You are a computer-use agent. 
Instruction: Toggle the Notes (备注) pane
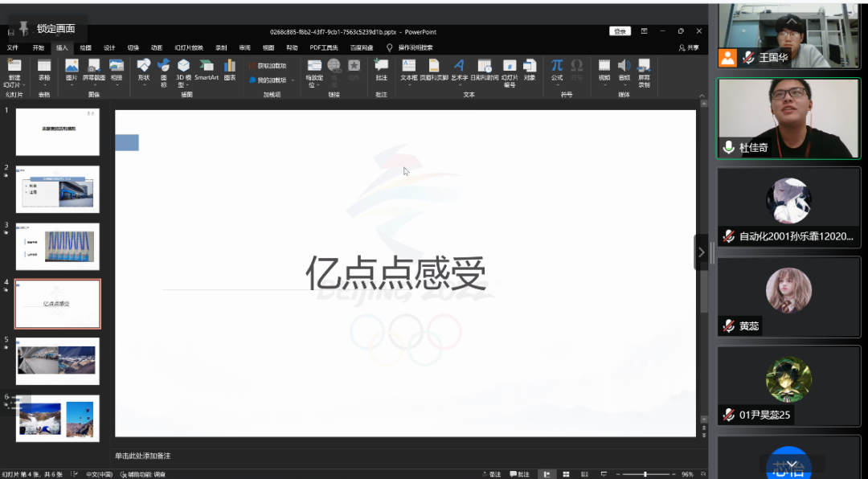pyautogui.click(x=493, y=474)
